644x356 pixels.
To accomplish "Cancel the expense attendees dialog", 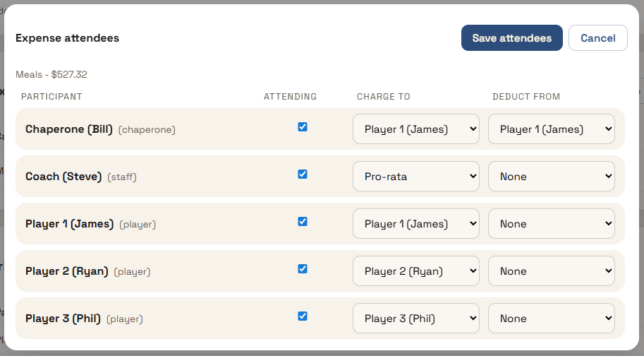I will tap(597, 38).
